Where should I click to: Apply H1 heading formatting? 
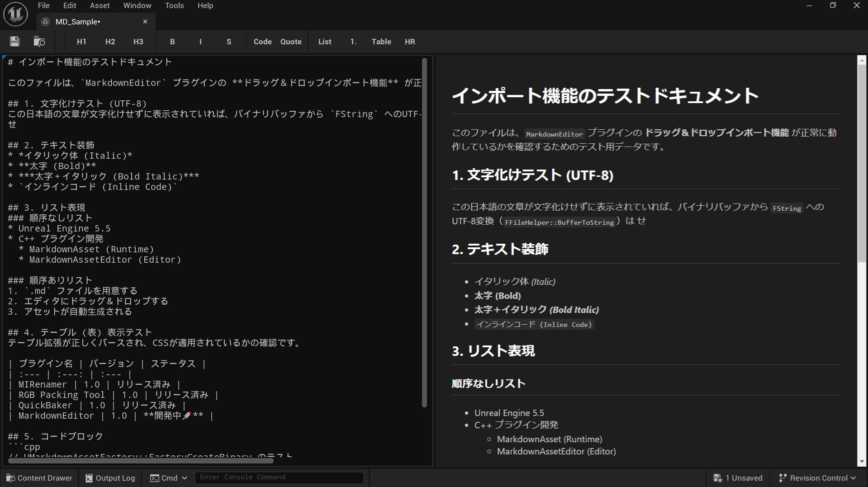tap(81, 41)
